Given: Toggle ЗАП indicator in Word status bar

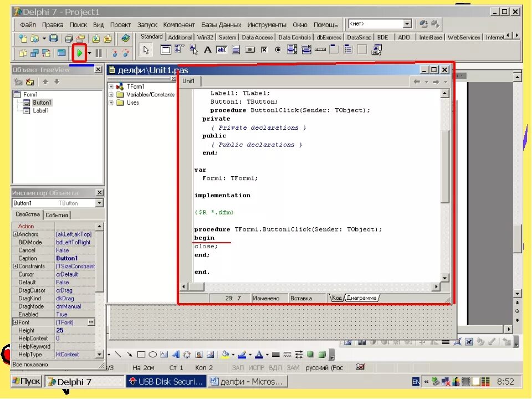Looking at the screenshot, I should pos(238,368).
